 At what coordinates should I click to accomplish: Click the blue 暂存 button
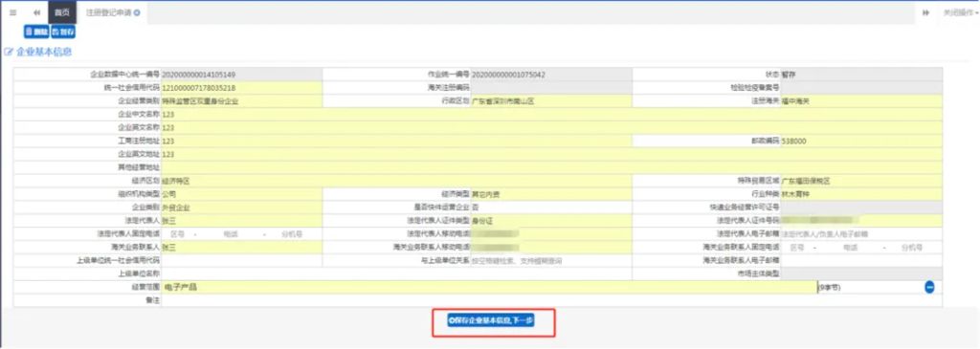pos(62,31)
